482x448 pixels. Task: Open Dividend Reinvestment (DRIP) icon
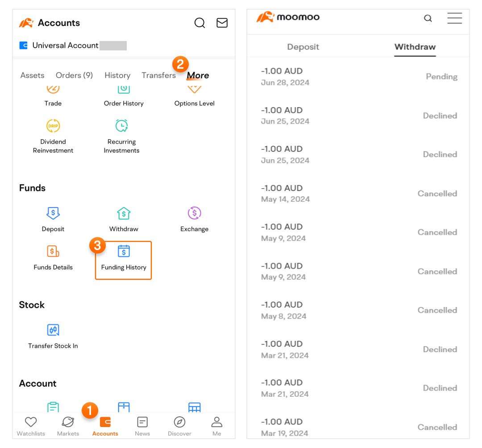[x=53, y=126]
